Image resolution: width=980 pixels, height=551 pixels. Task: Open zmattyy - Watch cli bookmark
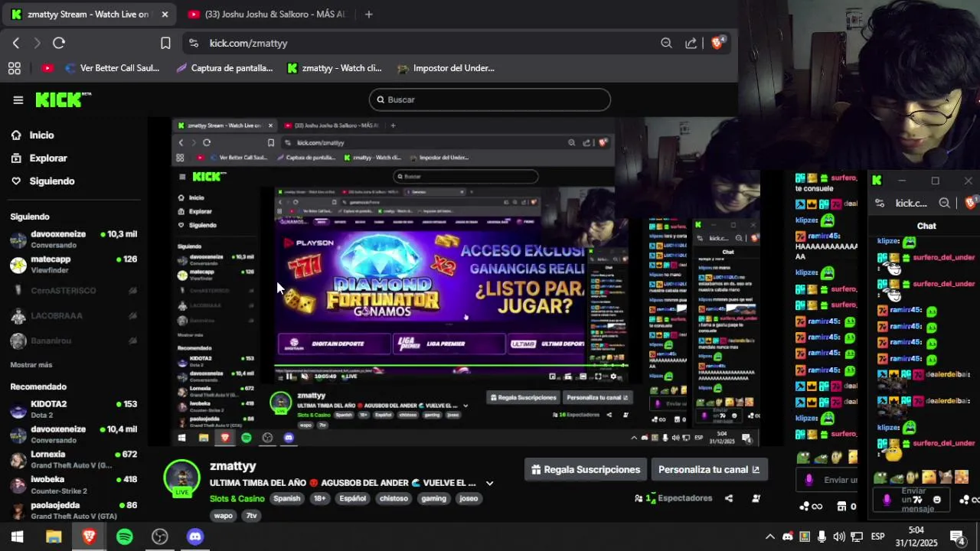tap(334, 68)
